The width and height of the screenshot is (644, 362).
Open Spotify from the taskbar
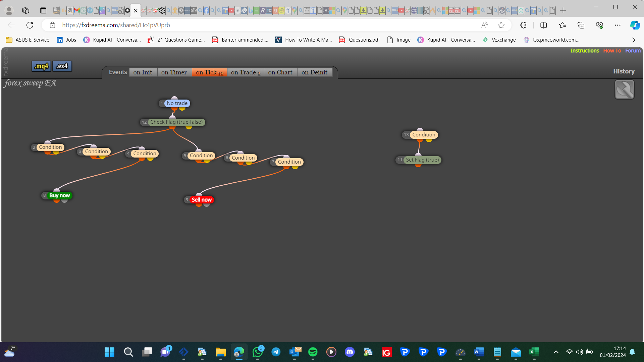click(313, 352)
